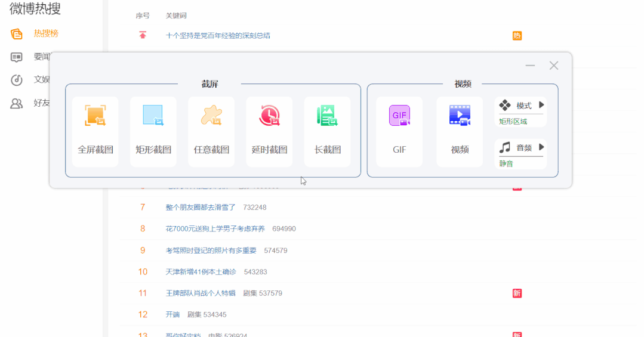Viewport: 644px width, 337px height.
Task: Click heat count 694990
Action: tap(284, 228)
